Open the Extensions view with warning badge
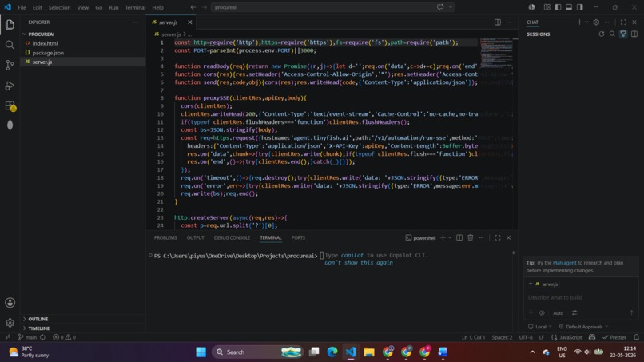The width and height of the screenshot is (644, 362). (10, 105)
